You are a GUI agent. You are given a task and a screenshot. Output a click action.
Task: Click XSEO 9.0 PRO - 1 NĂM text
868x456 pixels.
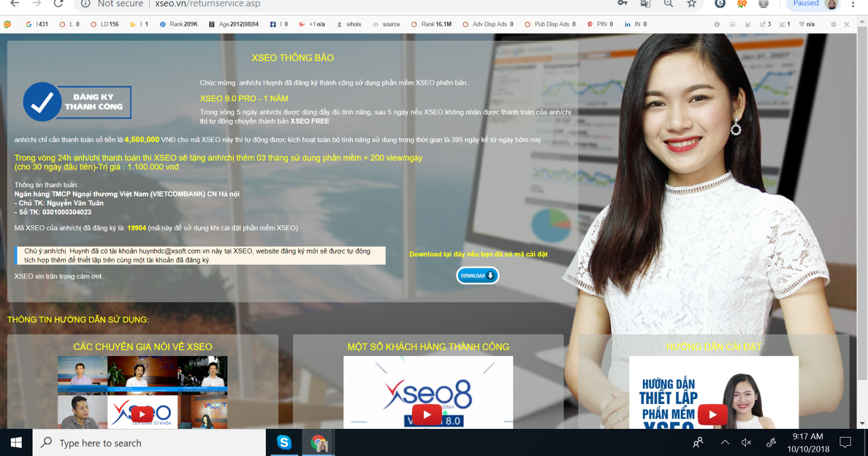click(x=244, y=98)
